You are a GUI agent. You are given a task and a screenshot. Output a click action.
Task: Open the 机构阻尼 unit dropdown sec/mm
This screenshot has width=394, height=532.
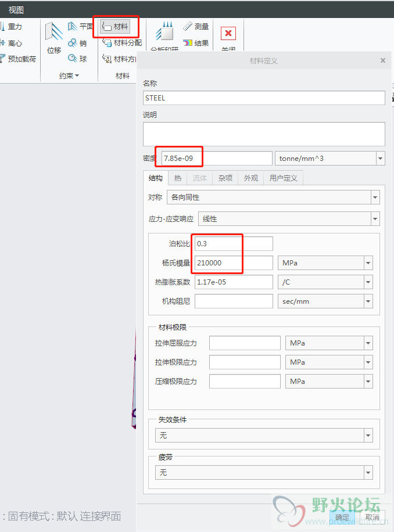click(325, 301)
